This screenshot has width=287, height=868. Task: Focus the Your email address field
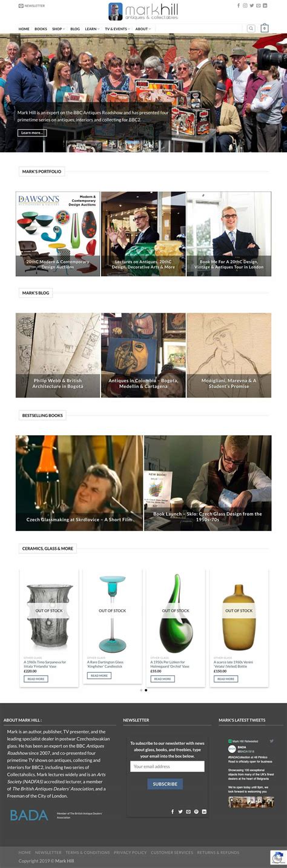(x=167, y=766)
